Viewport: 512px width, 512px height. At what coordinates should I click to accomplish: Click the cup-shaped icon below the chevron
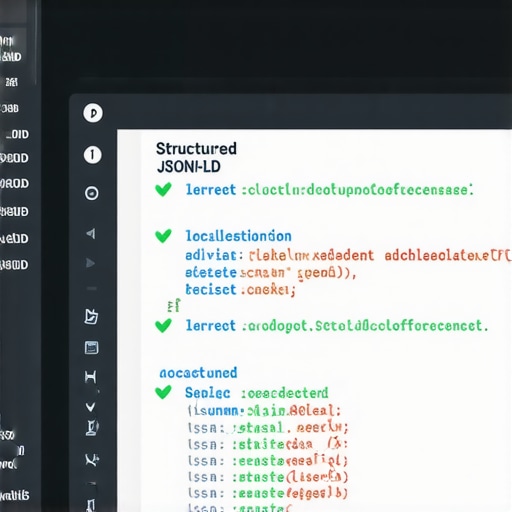click(x=92, y=428)
